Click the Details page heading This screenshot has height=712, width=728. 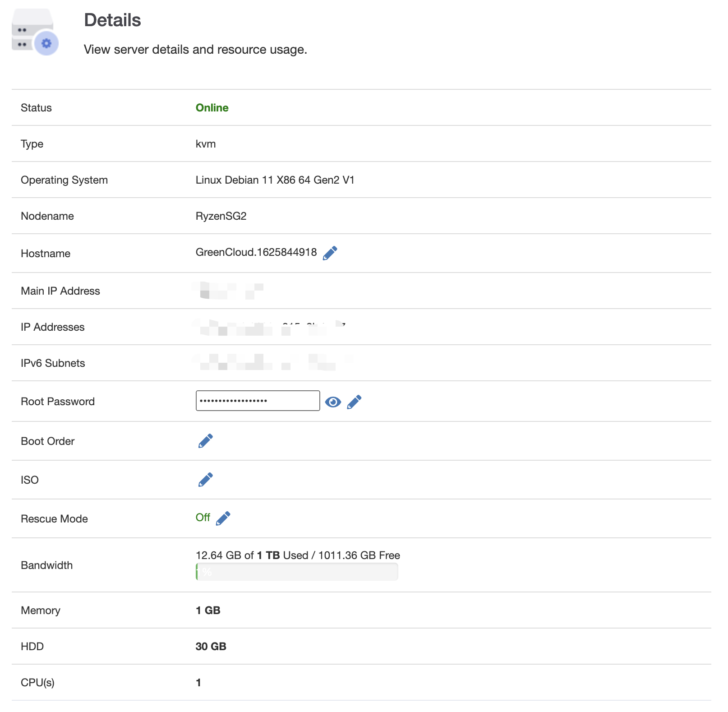click(x=112, y=20)
